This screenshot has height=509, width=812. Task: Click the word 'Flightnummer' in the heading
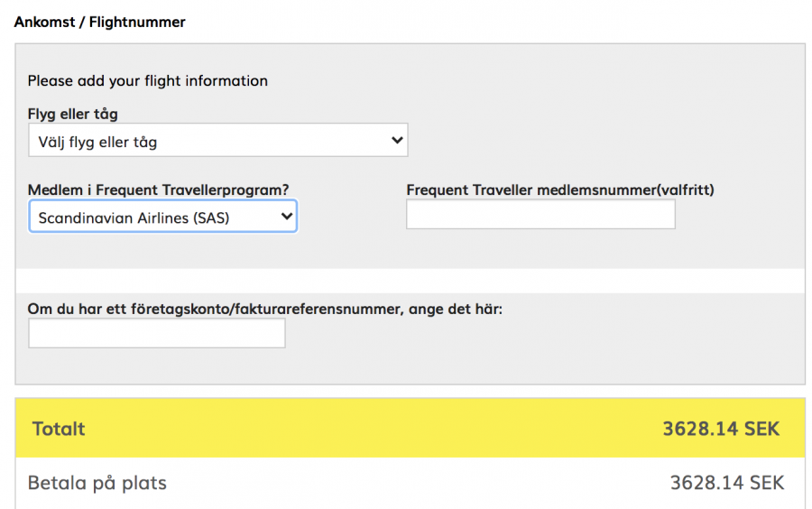pos(137,22)
